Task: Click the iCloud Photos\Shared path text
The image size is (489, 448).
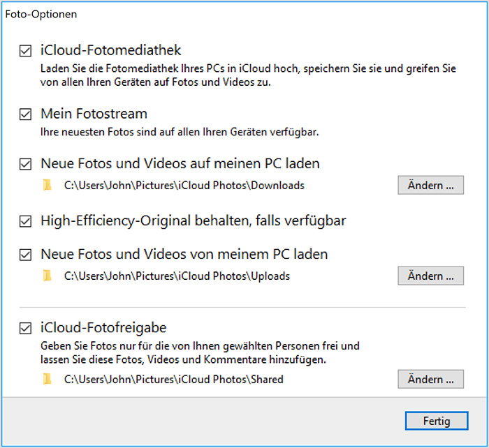Action: tap(174, 380)
